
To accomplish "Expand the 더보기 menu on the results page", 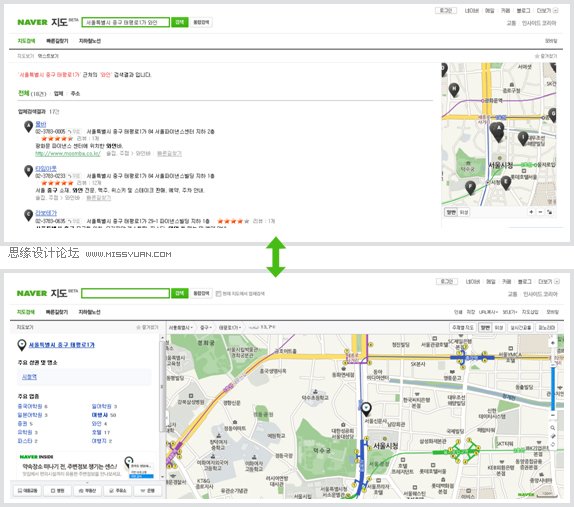I will (547, 11).
